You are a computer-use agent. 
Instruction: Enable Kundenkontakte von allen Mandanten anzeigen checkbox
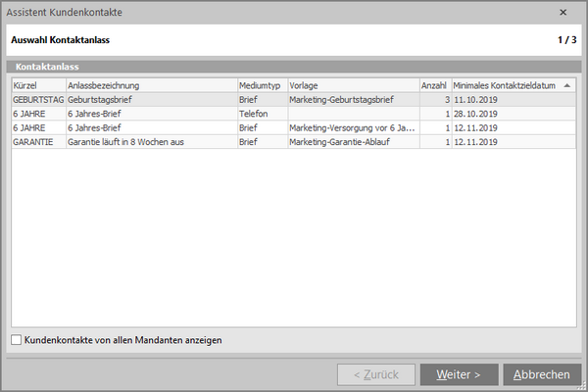click(17, 340)
